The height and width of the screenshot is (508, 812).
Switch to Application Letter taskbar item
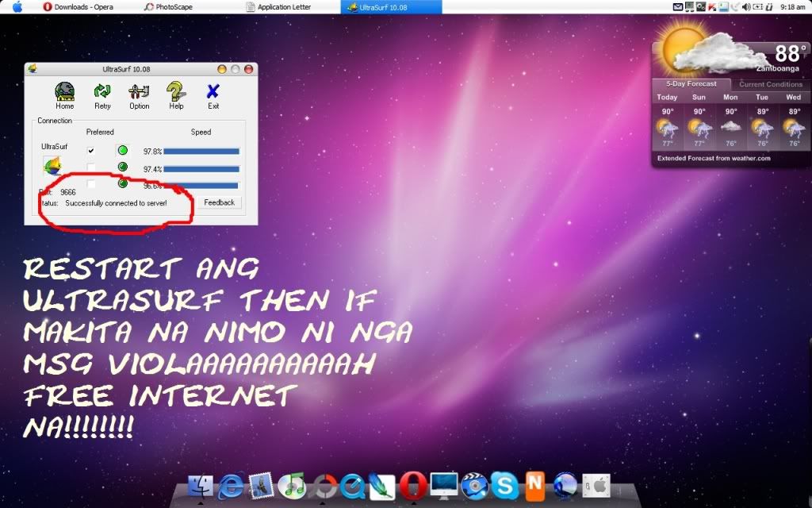click(x=278, y=6)
